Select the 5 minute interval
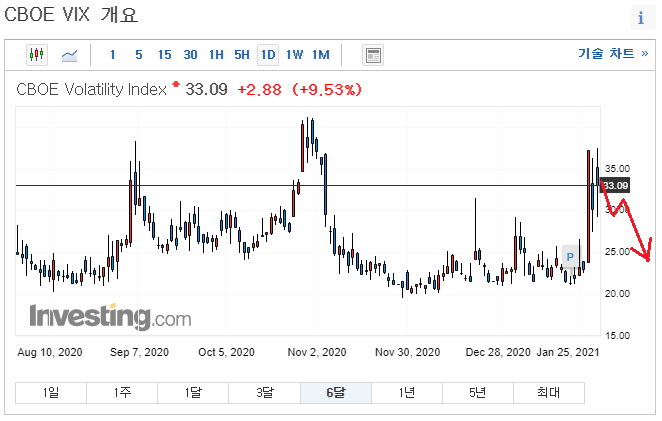 (138, 55)
